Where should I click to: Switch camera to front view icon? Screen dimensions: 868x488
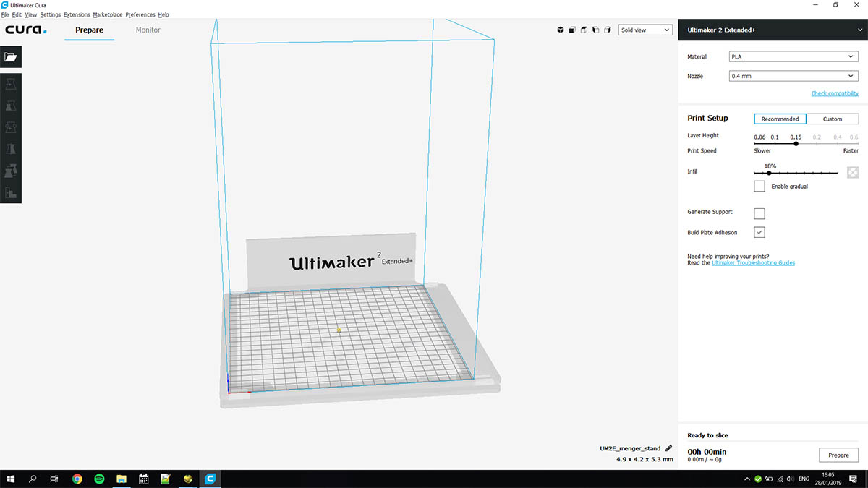click(572, 30)
